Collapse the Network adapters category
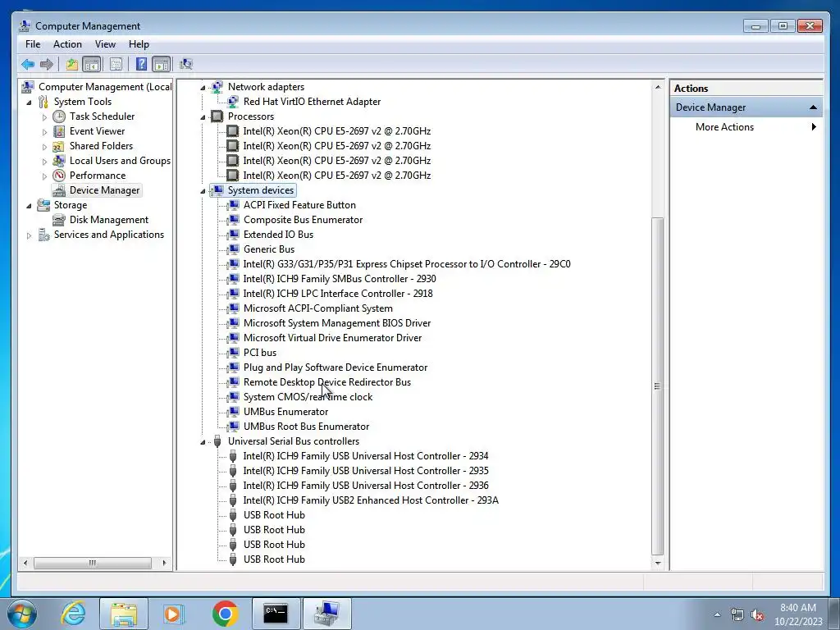The image size is (840, 630). click(x=203, y=87)
